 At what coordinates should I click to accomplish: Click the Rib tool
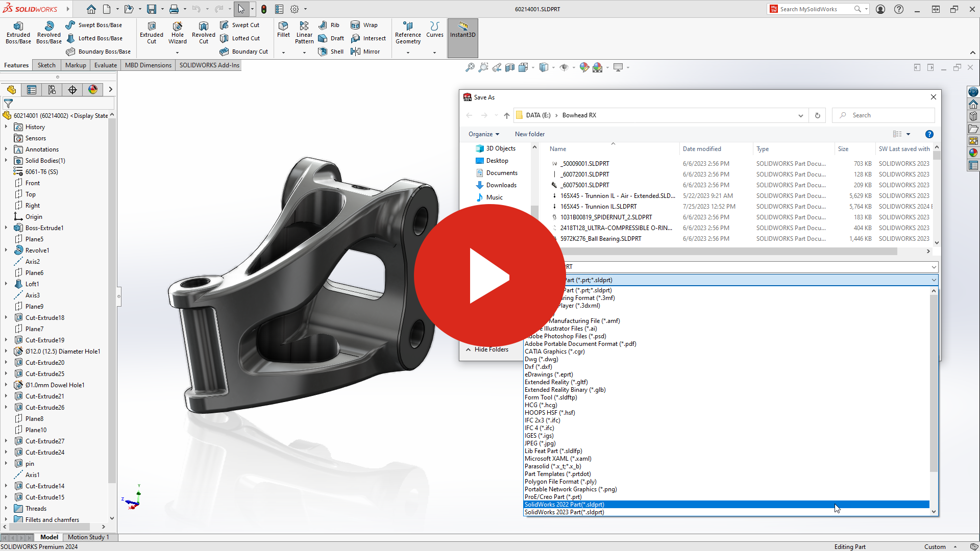(329, 25)
